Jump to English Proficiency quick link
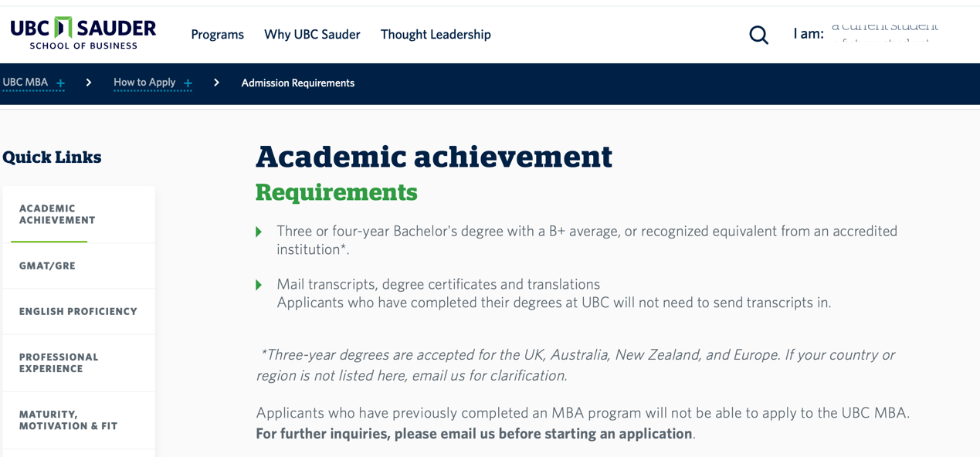This screenshot has height=457, width=980. (79, 311)
